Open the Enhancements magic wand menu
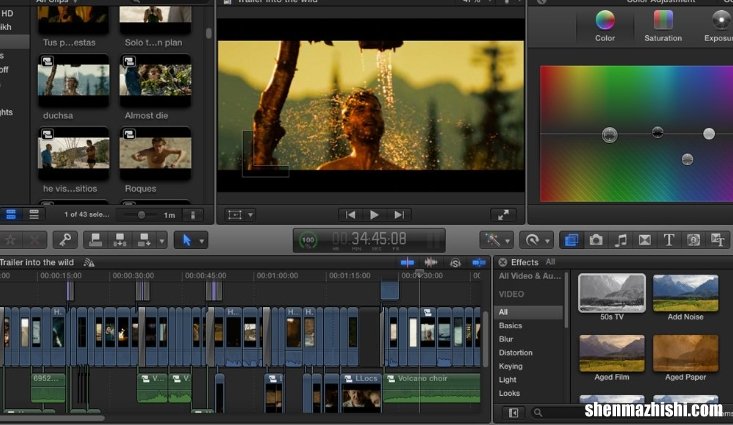Screen dimensions: 733x425 [497, 240]
